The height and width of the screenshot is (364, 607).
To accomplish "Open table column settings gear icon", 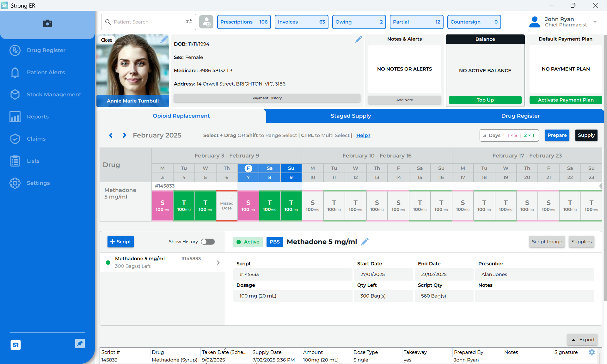I will point(592,352).
